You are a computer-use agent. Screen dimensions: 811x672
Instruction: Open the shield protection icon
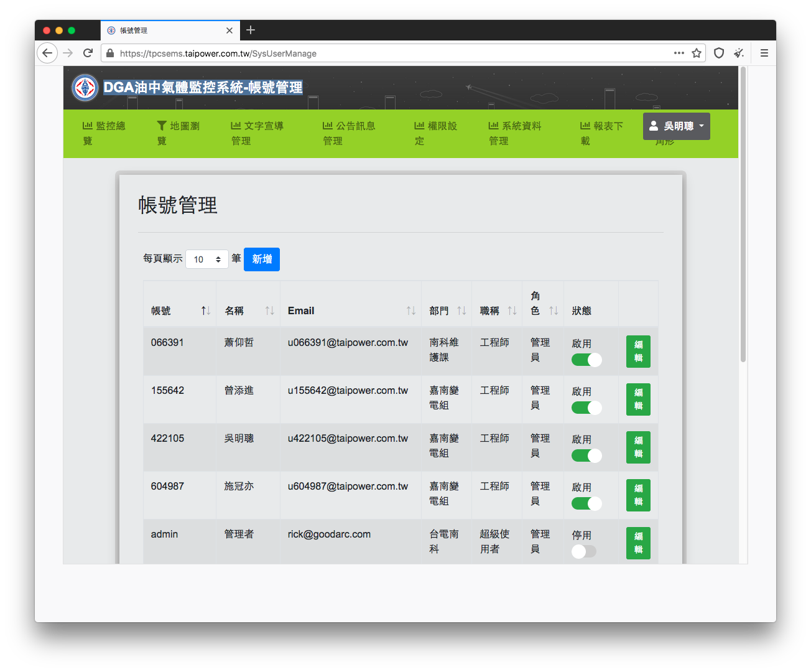[x=719, y=53]
